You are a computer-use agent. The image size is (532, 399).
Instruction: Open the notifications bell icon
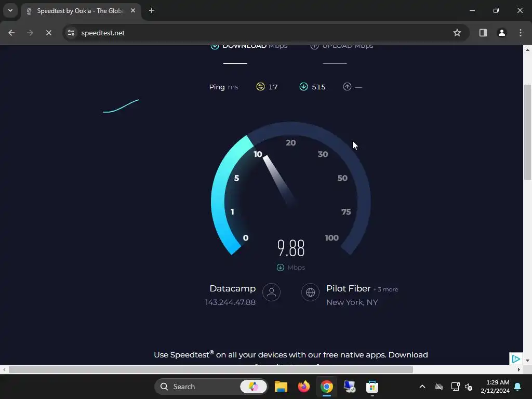pos(518,387)
